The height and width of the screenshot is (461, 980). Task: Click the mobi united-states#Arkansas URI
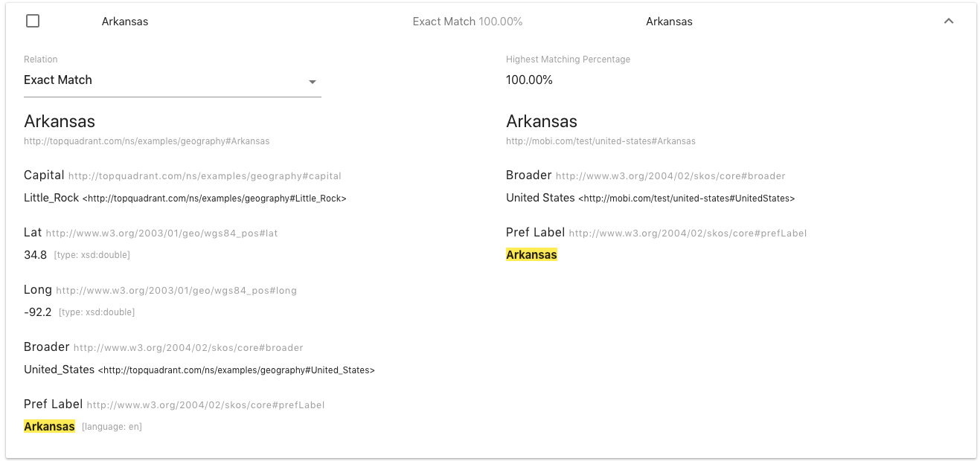(x=601, y=141)
